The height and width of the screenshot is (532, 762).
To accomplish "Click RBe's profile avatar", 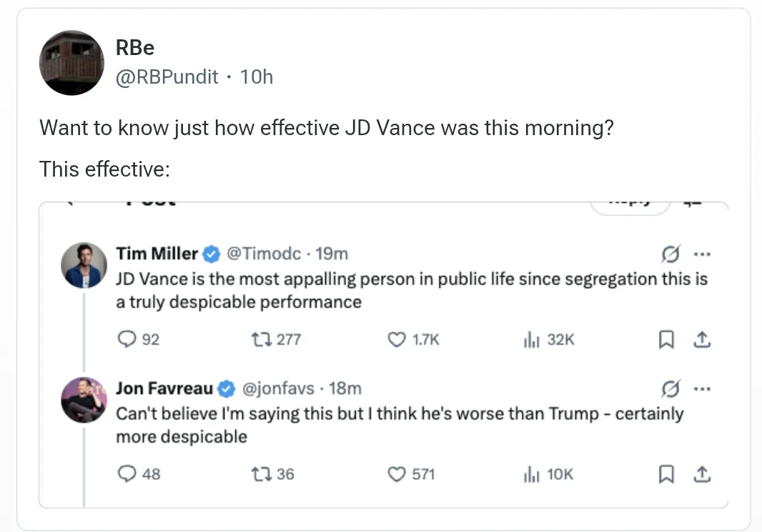I will point(71,63).
